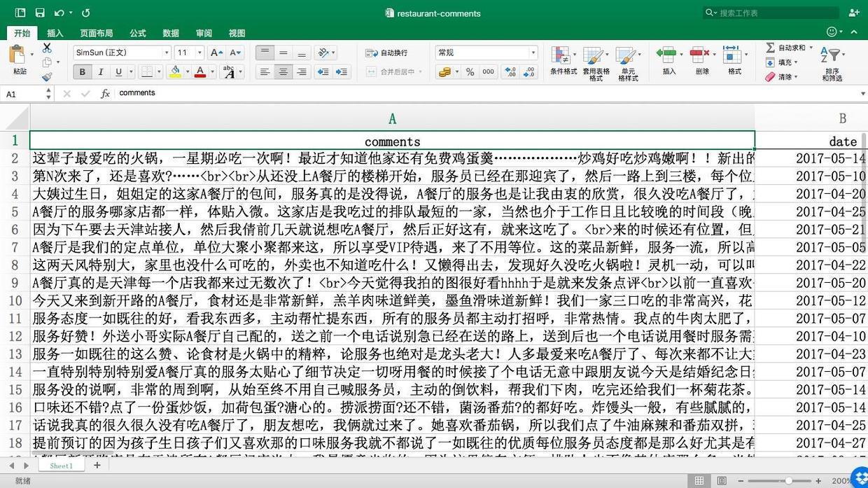Viewport: 868px width, 488px height.
Task: Toggle wrap text (自动换行)
Action: [x=386, y=53]
